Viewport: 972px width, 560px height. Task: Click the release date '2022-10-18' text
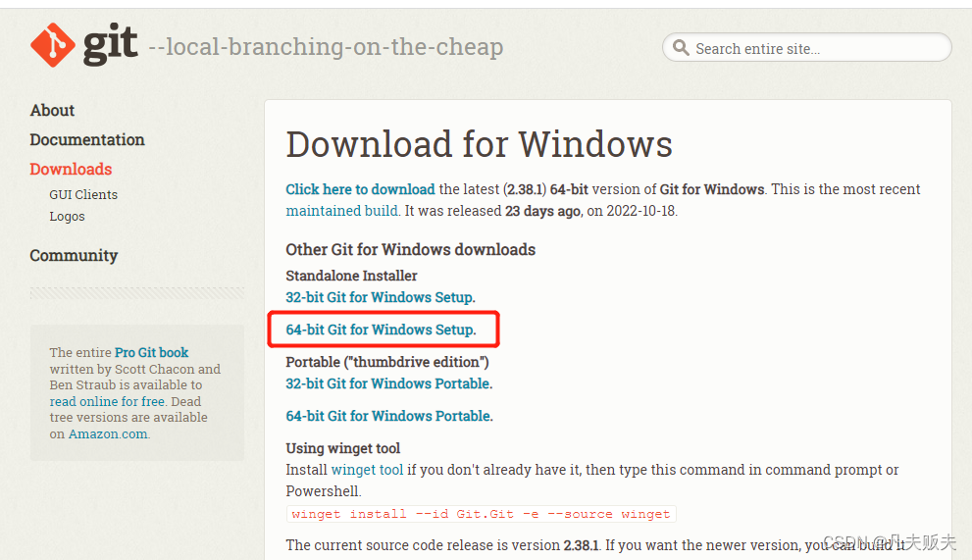pyautogui.click(x=640, y=211)
